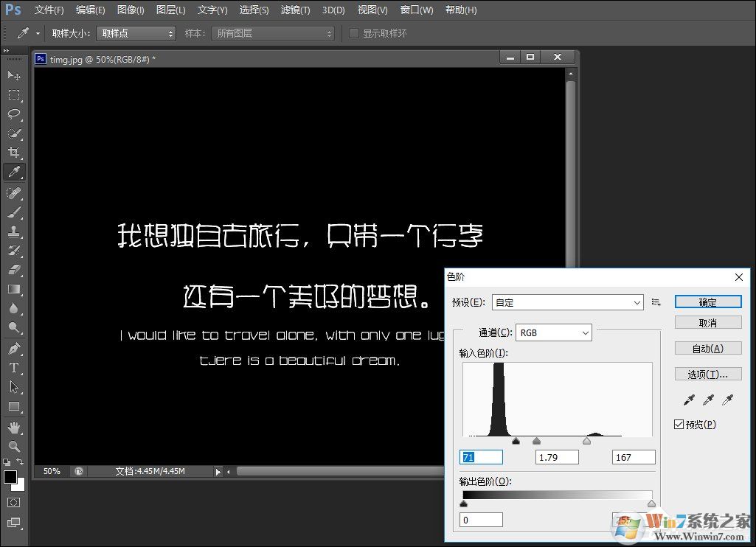Select the Eyedropper tool

(x=15, y=172)
